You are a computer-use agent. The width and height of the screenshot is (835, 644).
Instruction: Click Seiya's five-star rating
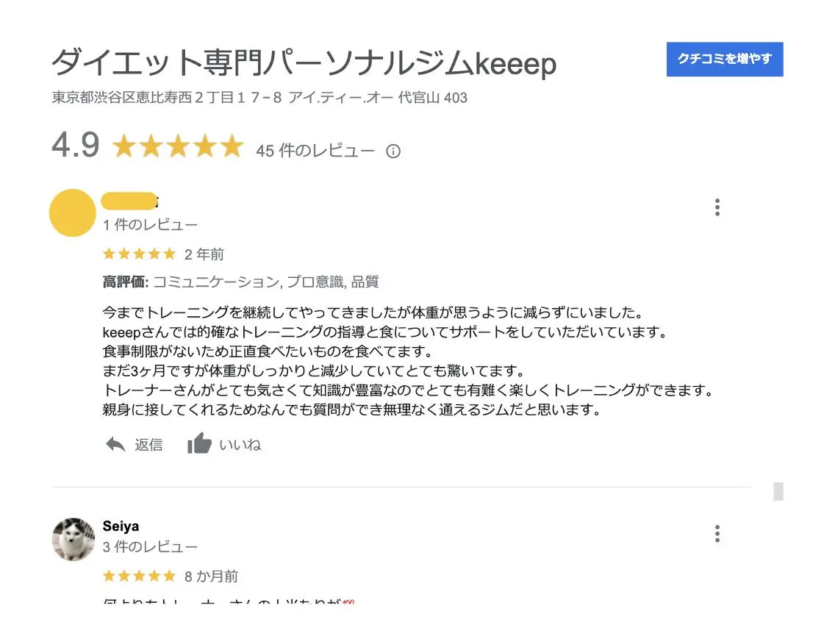(x=139, y=576)
